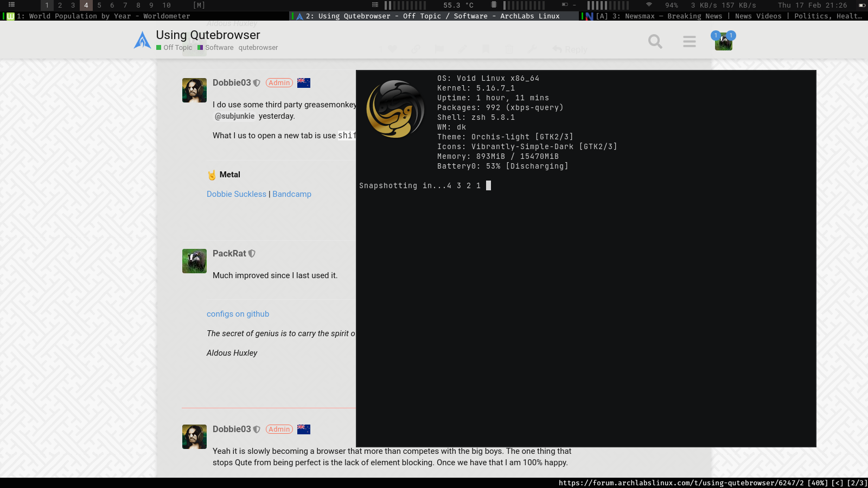868x488 pixels.
Task: Open first Dobbie03 username link
Action: tap(232, 82)
